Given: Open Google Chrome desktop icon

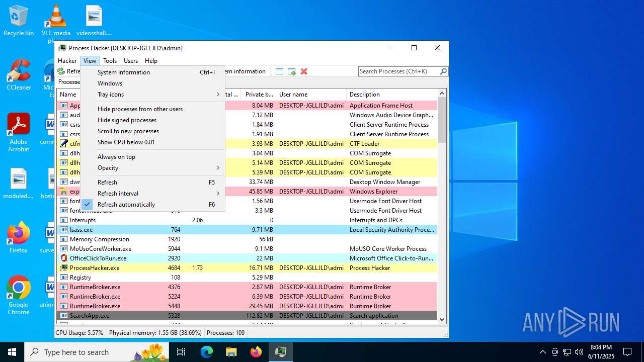Looking at the screenshot, I should click(19, 296).
